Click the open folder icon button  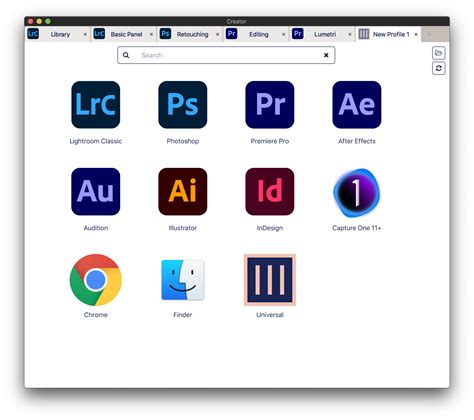click(439, 53)
